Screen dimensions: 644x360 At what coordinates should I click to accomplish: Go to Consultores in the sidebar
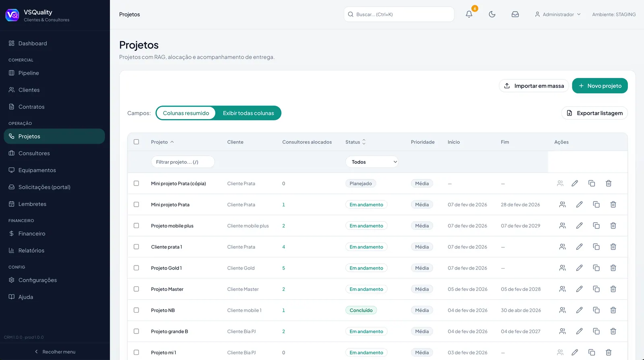[54, 153]
